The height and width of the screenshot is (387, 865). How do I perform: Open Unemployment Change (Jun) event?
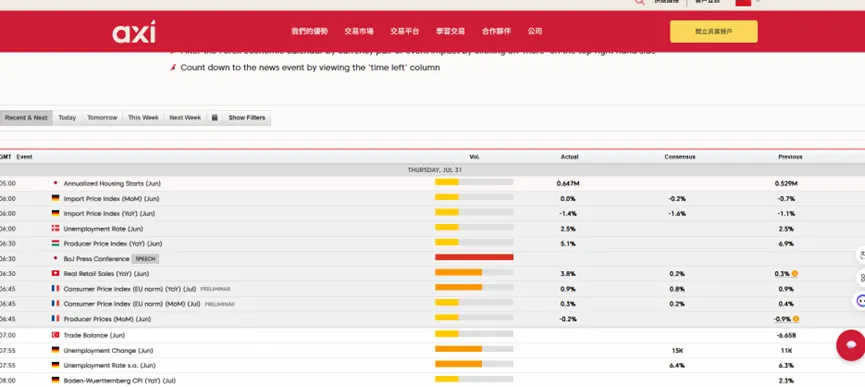(x=108, y=351)
